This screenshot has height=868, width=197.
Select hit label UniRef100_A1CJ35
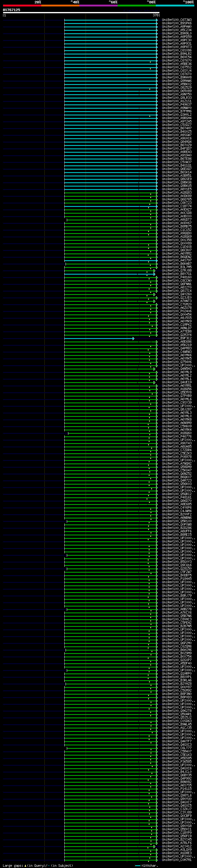coord(177,728)
